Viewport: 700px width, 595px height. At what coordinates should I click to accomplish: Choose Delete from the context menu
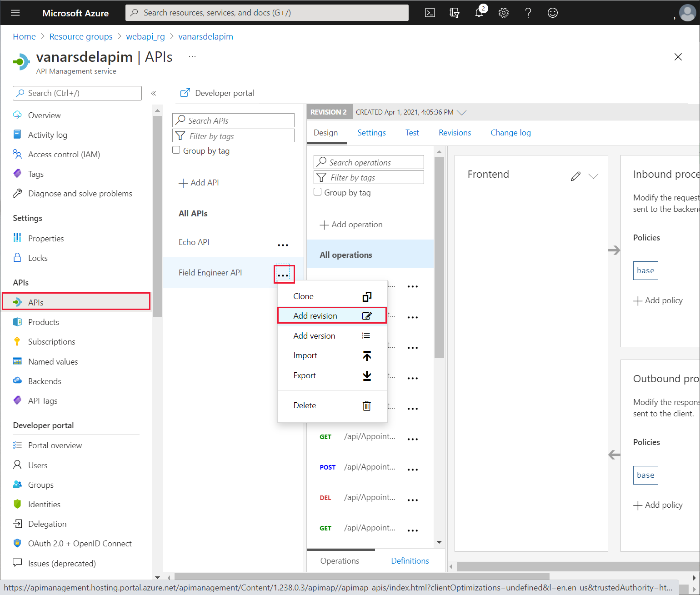[x=332, y=405]
